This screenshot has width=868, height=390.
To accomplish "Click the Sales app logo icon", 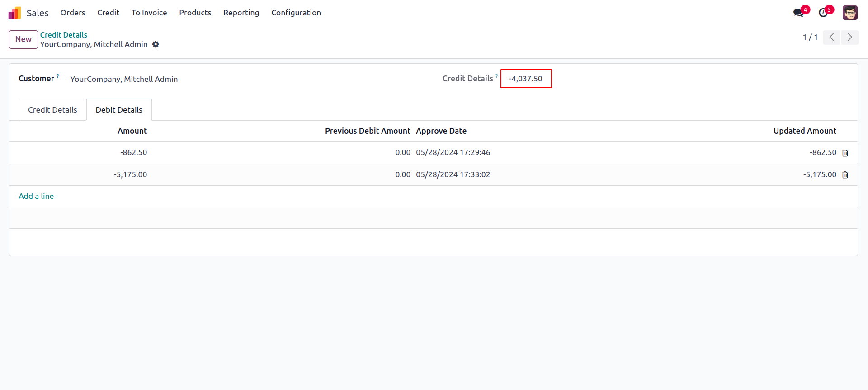I will pyautogui.click(x=14, y=13).
